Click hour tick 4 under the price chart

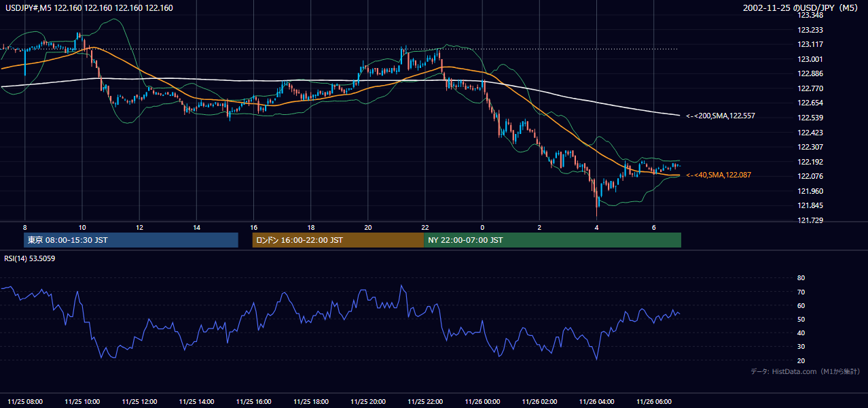[x=597, y=226]
